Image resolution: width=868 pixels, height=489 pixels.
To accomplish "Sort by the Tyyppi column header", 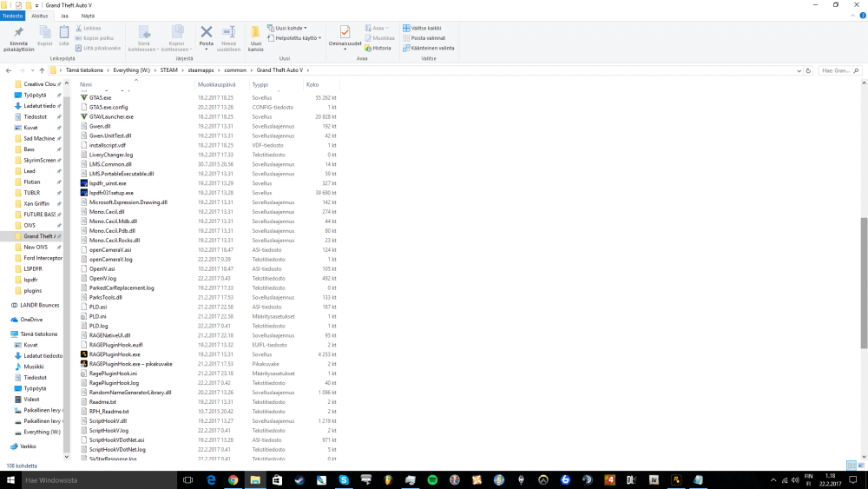I will tap(277, 85).
